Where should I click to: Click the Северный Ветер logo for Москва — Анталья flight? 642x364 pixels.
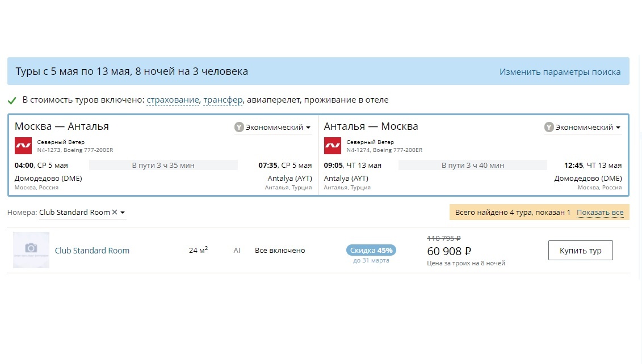pos(23,146)
